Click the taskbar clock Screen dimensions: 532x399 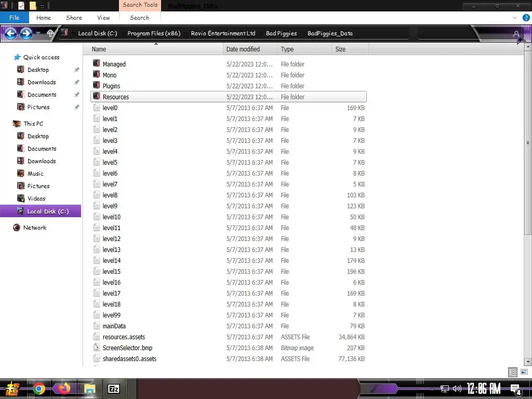[483, 389]
